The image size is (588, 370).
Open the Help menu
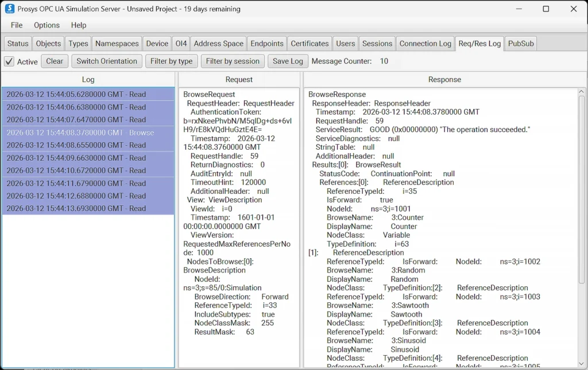click(x=79, y=25)
